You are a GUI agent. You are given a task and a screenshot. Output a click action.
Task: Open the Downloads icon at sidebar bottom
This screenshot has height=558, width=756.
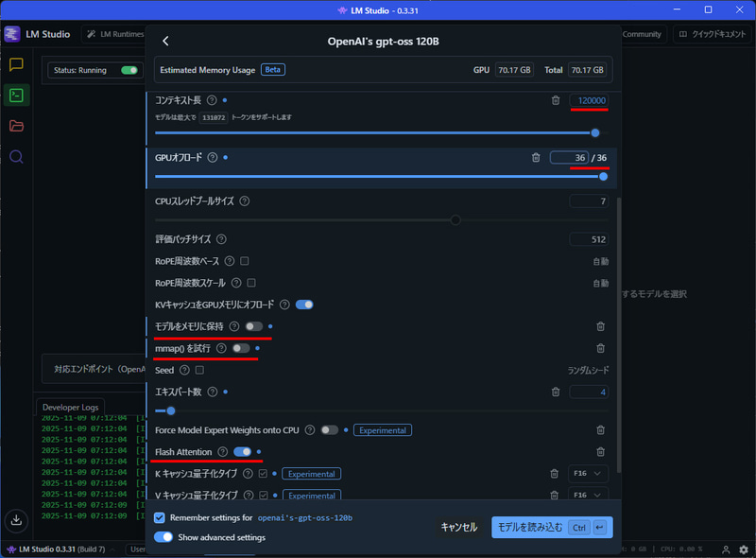(x=16, y=520)
